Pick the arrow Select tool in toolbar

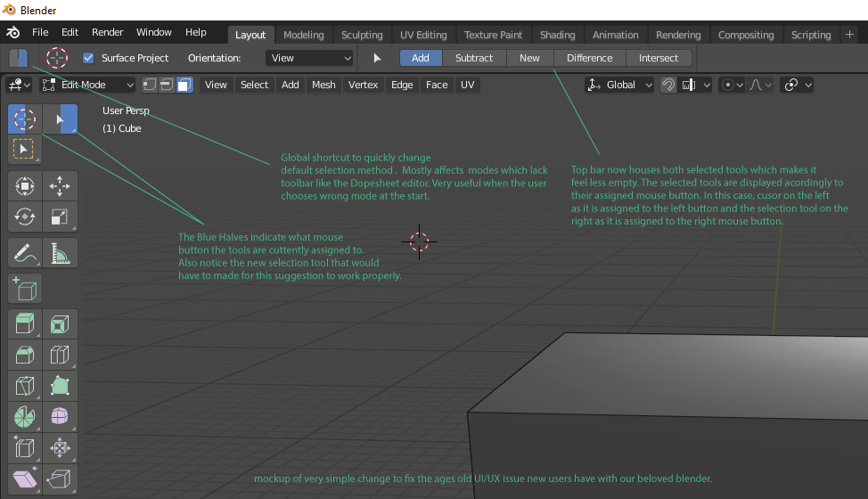pos(60,119)
